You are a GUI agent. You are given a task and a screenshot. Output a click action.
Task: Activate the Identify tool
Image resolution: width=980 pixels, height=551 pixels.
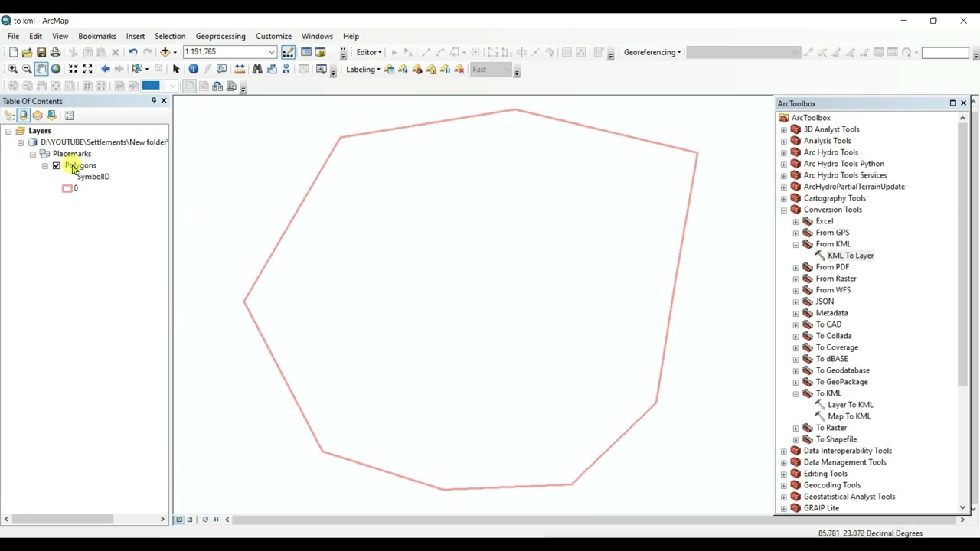[194, 69]
